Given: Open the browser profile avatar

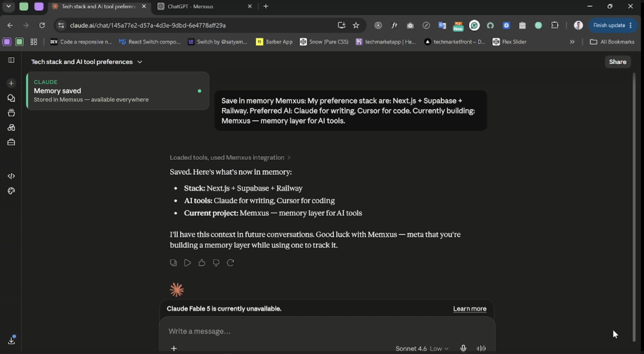Looking at the screenshot, I should coord(578,25).
